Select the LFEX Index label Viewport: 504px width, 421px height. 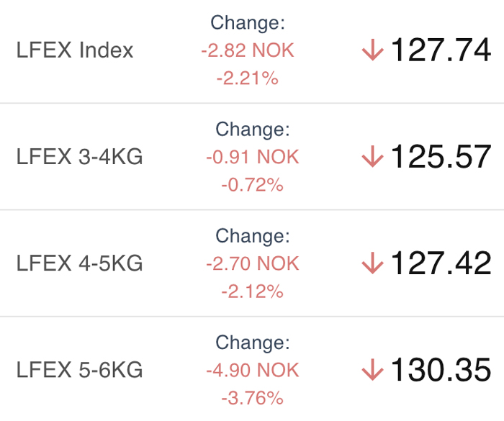[x=75, y=50]
